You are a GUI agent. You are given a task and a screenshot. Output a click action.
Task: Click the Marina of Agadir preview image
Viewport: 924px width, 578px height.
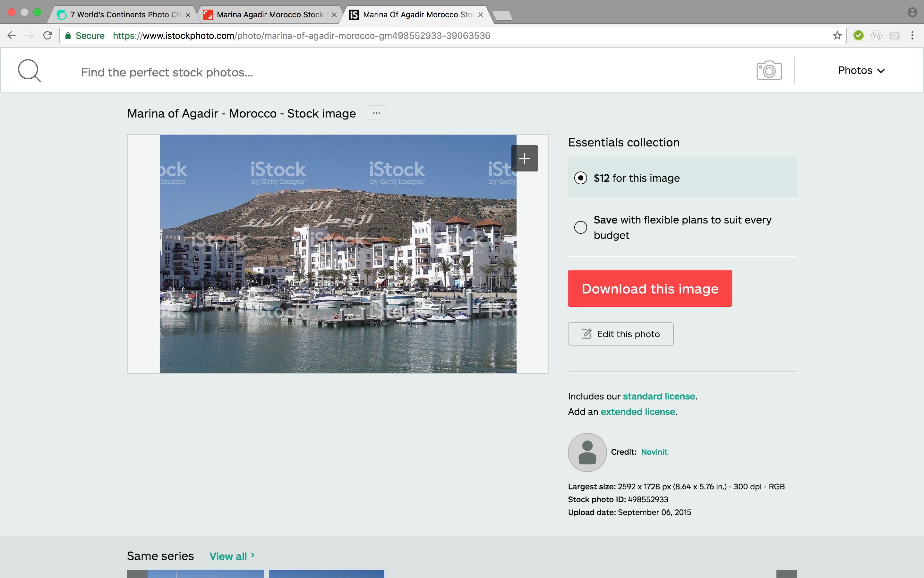click(338, 254)
